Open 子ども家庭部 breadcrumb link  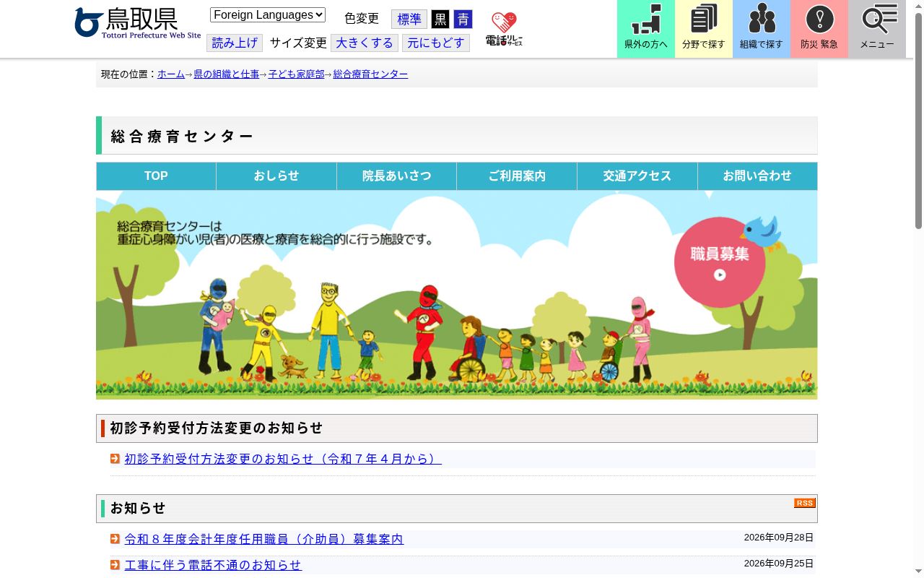[x=296, y=74]
